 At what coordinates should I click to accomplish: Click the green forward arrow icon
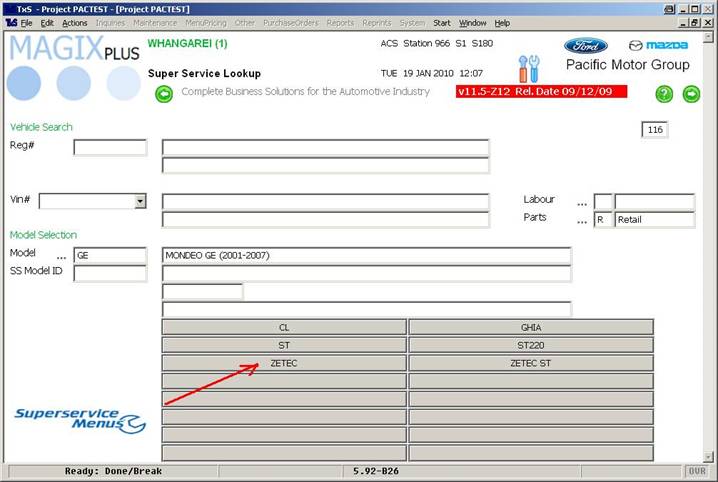point(691,94)
